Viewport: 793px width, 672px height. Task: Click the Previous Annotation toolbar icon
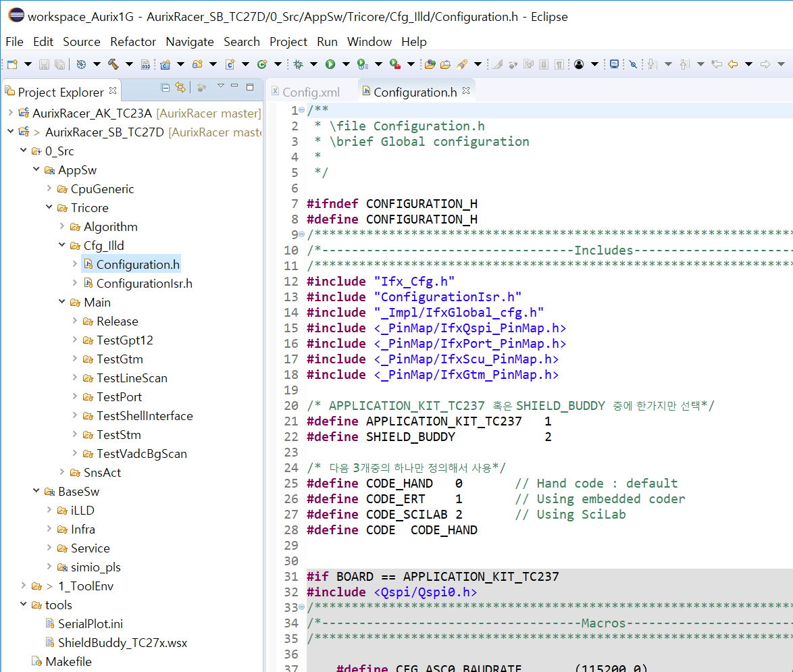point(685,64)
